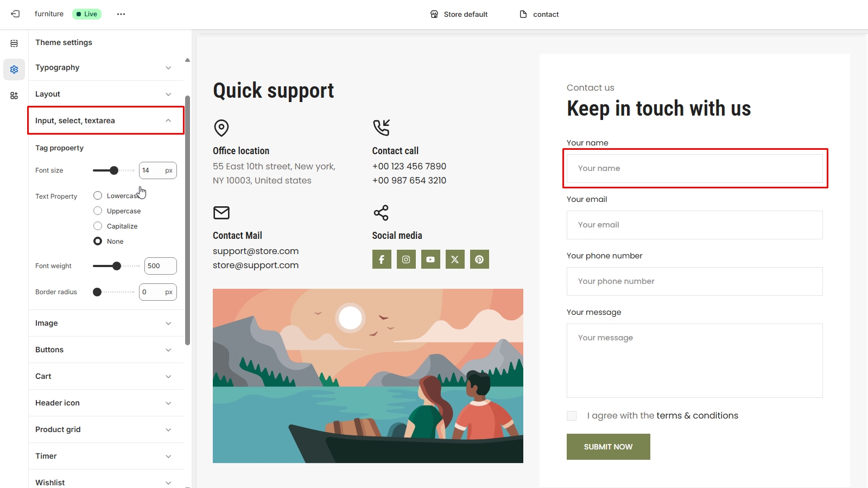
Task: Open the contact page selector
Action: pos(539,14)
